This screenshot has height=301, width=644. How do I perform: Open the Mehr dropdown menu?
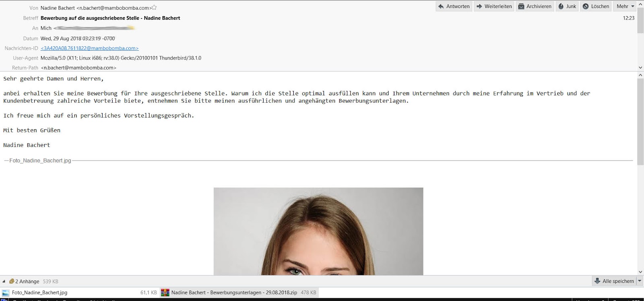point(625,6)
